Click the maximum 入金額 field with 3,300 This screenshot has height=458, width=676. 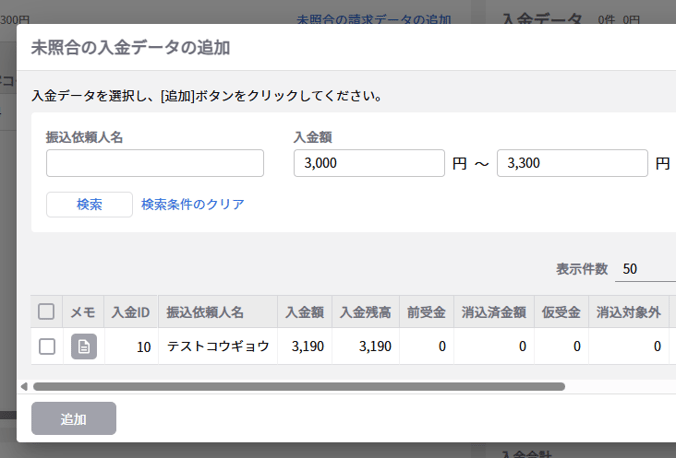point(571,163)
